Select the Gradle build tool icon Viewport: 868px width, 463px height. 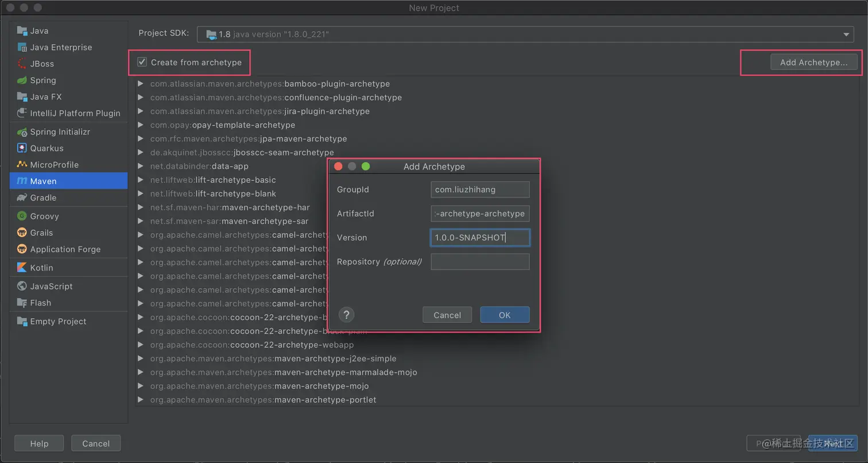[x=21, y=198]
